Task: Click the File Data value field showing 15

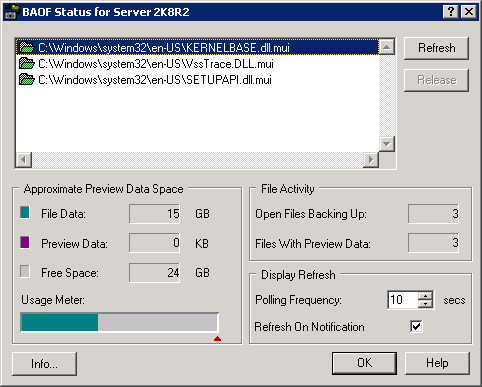Action: [x=154, y=214]
